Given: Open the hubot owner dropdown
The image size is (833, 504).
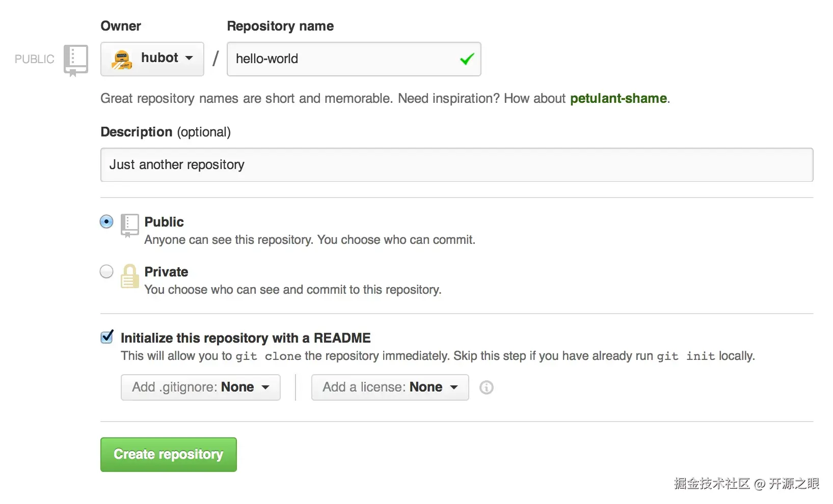Looking at the screenshot, I should (x=152, y=59).
